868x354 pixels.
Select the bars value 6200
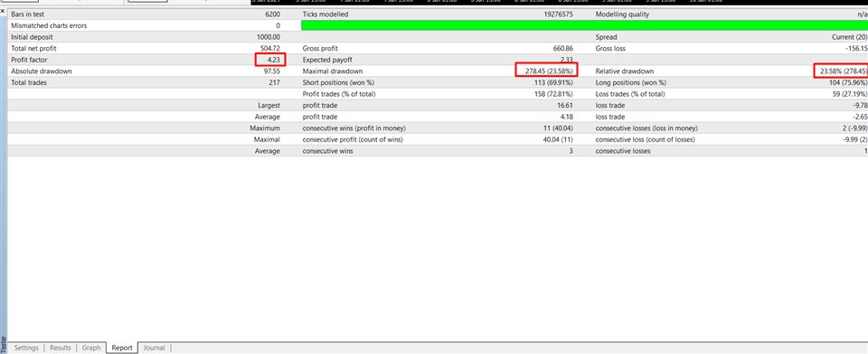click(x=273, y=14)
